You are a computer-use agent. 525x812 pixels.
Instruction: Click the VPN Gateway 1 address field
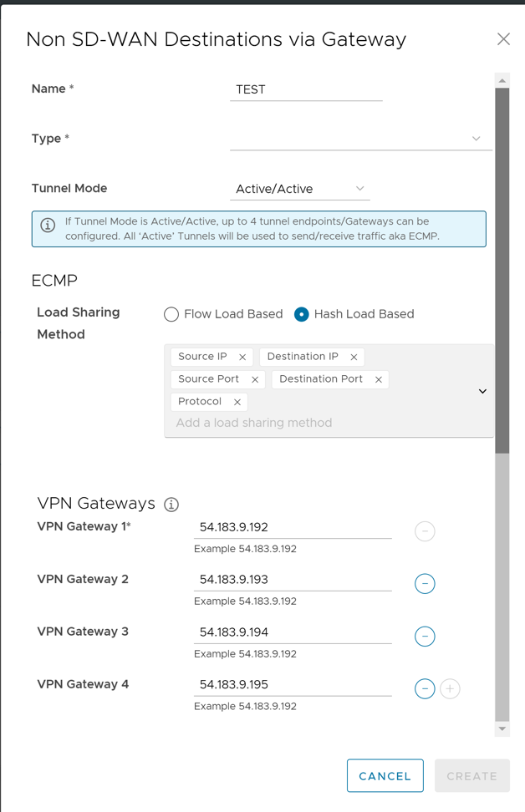293,528
